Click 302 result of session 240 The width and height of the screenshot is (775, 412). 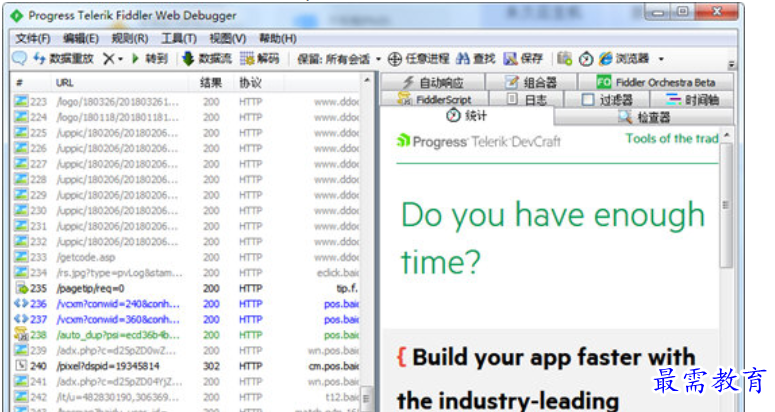(x=211, y=366)
